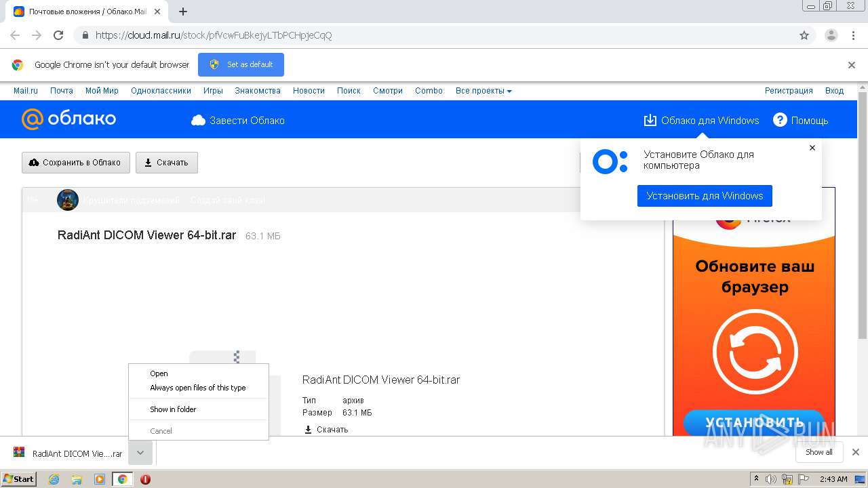The image size is (868, 488).
Task: Open the Chrome three-dot menu
Action: [x=853, y=35]
